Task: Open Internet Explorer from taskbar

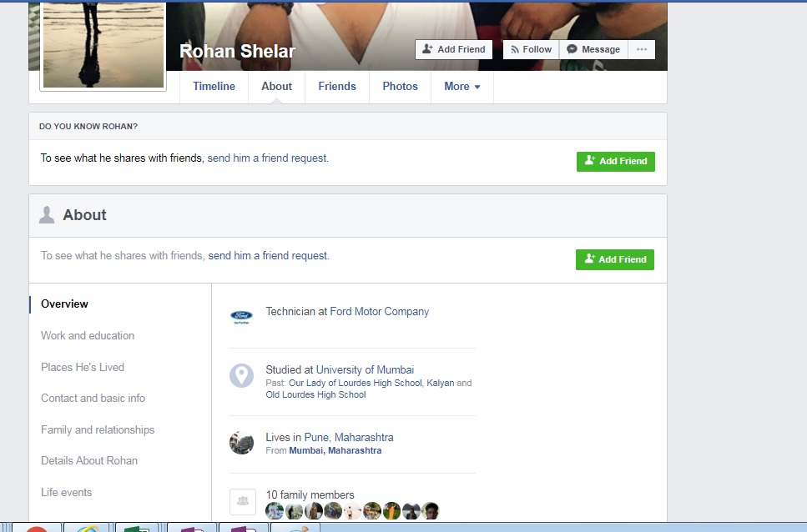Action: click(x=88, y=529)
